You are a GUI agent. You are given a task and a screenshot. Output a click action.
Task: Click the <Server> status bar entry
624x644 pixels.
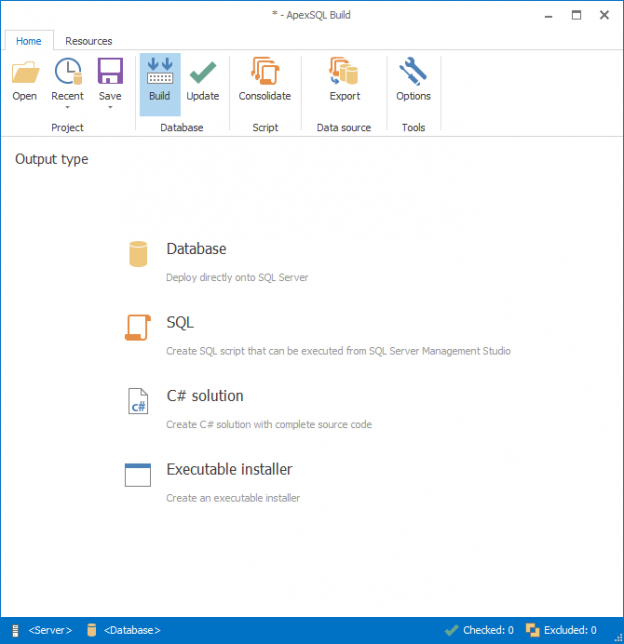coord(51,630)
